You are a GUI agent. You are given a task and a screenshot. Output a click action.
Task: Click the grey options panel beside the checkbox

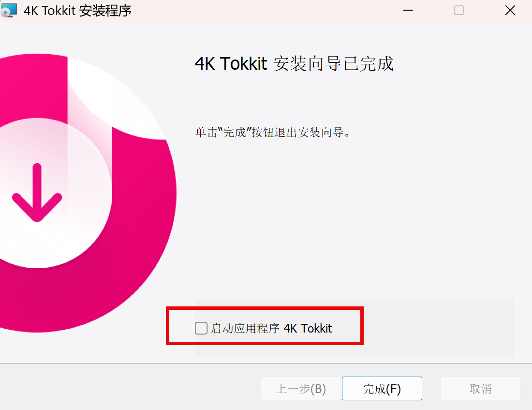(x=438, y=328)
